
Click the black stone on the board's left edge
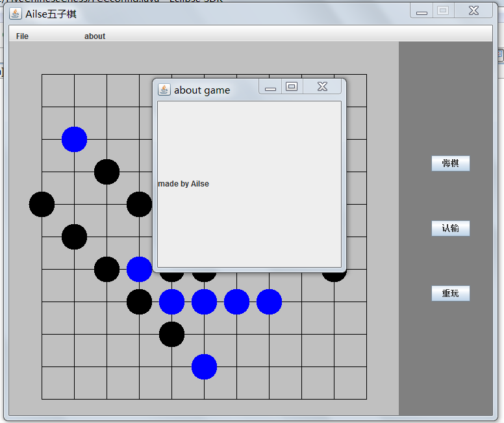(42, 204)
